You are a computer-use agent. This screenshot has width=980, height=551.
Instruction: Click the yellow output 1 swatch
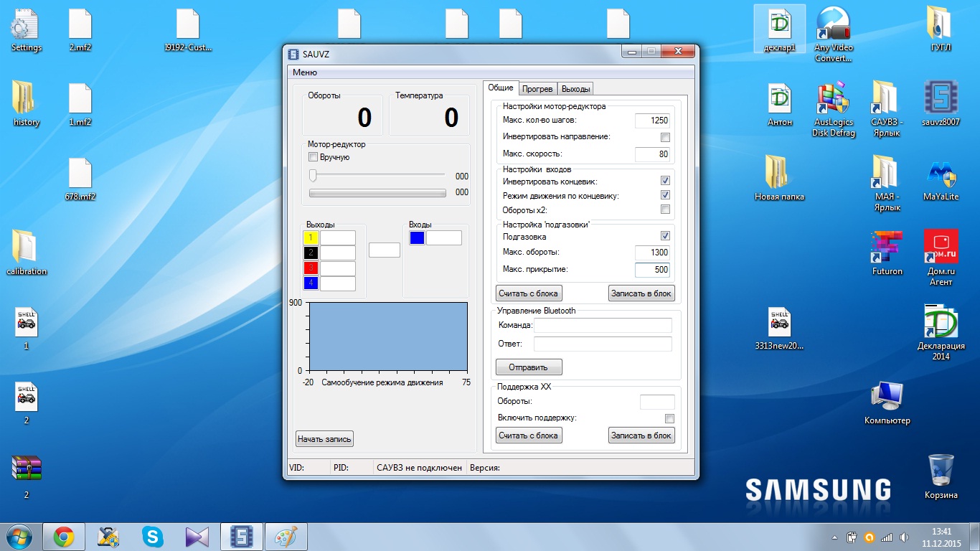click(x=311, y=237)
